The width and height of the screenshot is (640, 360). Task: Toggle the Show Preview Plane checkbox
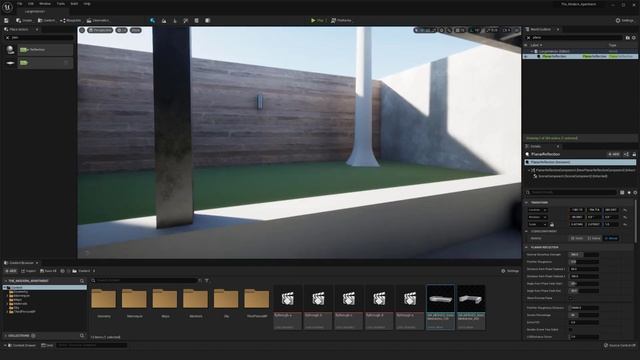[571, 298]
